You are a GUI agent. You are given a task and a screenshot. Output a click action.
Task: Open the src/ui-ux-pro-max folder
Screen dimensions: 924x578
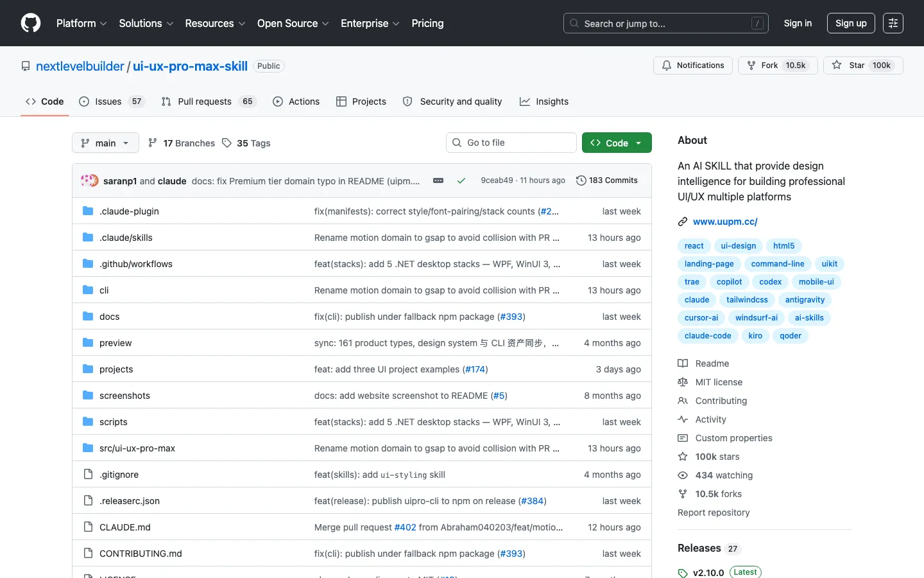pyautogui.click(x=137, y=448)
